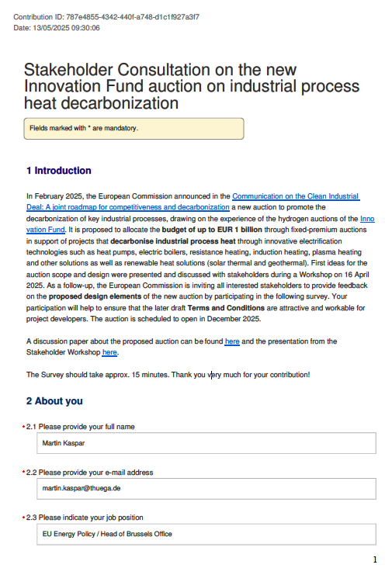Click the '2 About you' section heading
392x568 pixels.
(54, 401)
